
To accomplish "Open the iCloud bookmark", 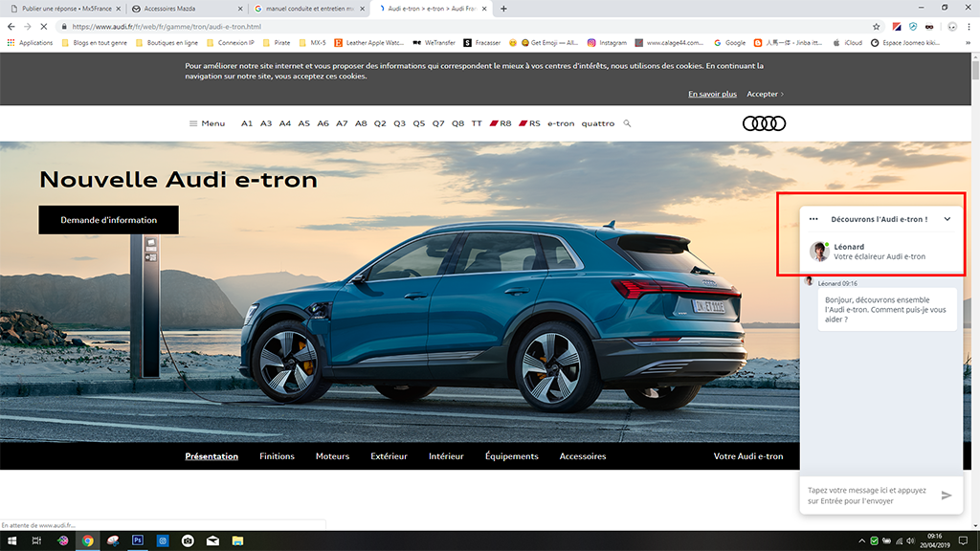I will click(848, 43).
